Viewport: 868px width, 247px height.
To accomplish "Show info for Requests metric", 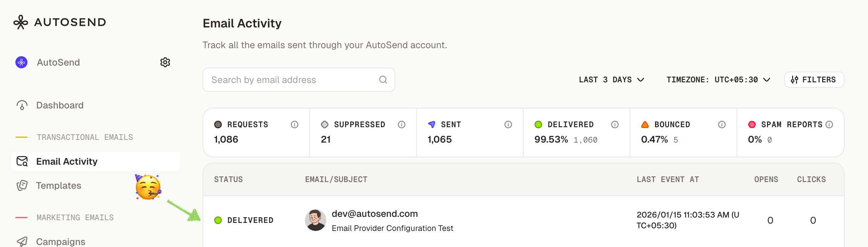I will click(x=295, y=125).
